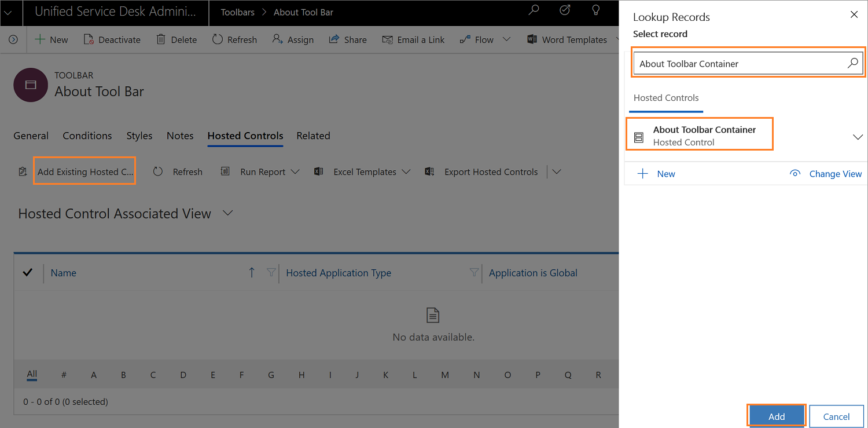This screenshot has height=428, width=868.
Task: Switch to the Styles tab
Action: point(139,136)
